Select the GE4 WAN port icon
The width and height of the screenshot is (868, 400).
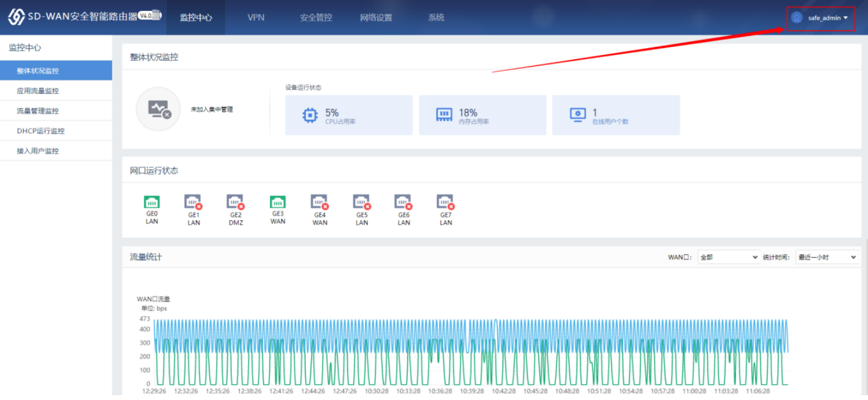click(320, 202)
